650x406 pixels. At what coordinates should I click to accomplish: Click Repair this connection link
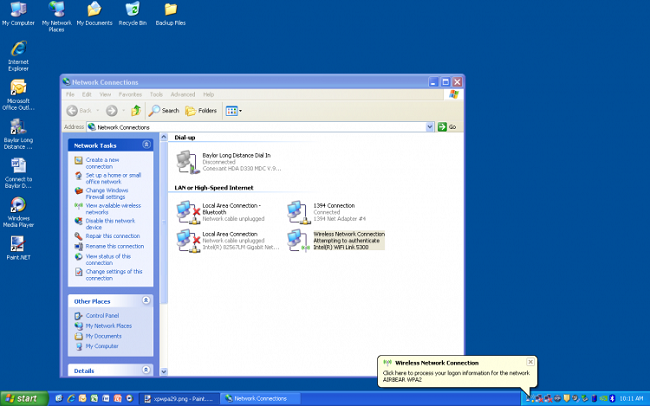point(113,236)
